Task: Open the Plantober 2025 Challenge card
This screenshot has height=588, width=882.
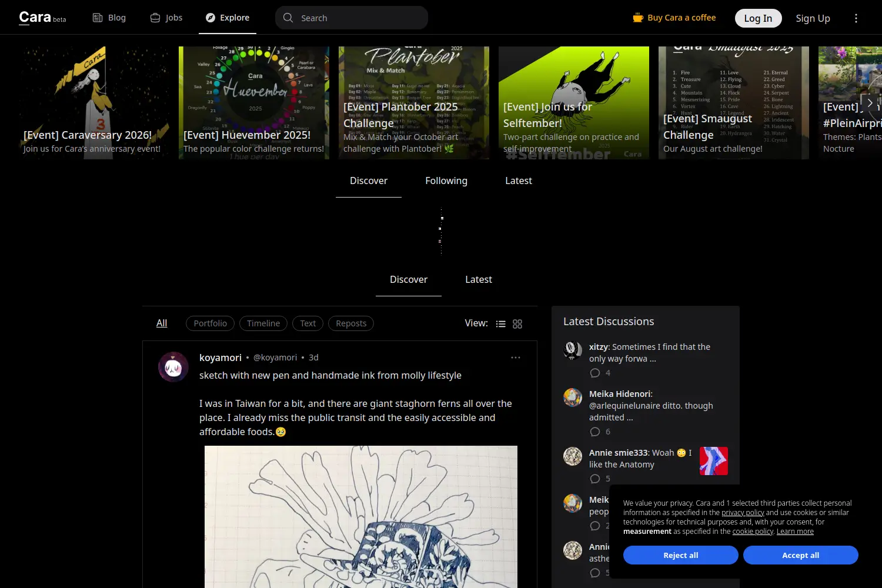Action: (414, 103)
